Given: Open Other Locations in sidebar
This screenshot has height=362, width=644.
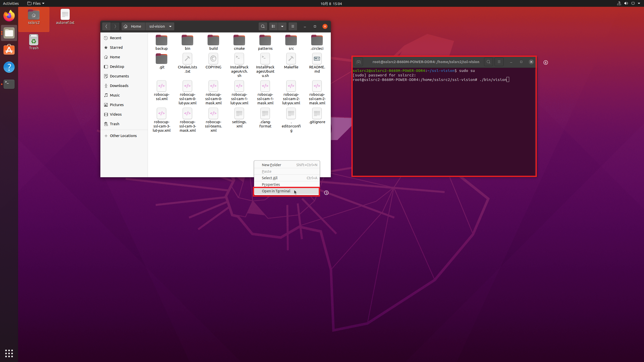Looking at the screenshot, I should pyautogui.click(x=124, y=136).
